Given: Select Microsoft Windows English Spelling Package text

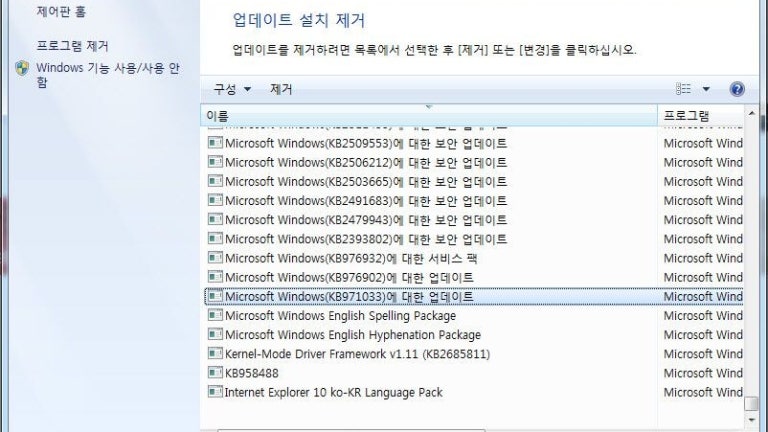Looking at the screenshot, I should coord(340,316).
